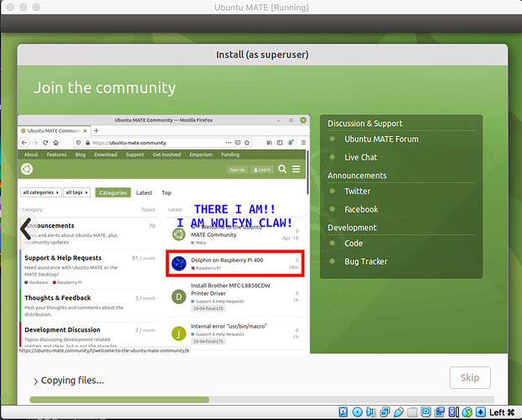Click the Firefox hamburger menu icon

point(303,143)
